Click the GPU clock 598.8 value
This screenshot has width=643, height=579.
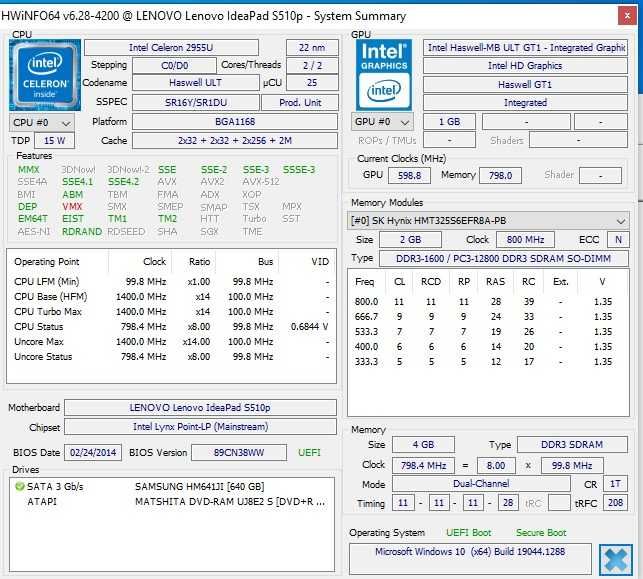tap(409, 176)
